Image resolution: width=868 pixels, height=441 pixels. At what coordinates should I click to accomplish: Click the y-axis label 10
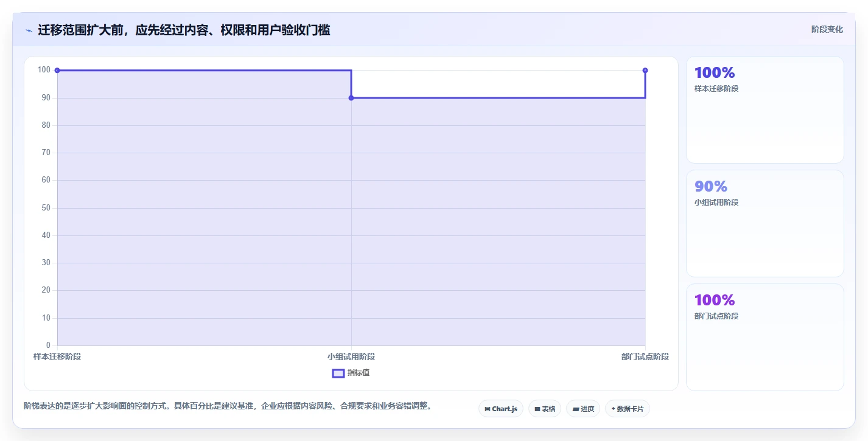click(46, 318)
